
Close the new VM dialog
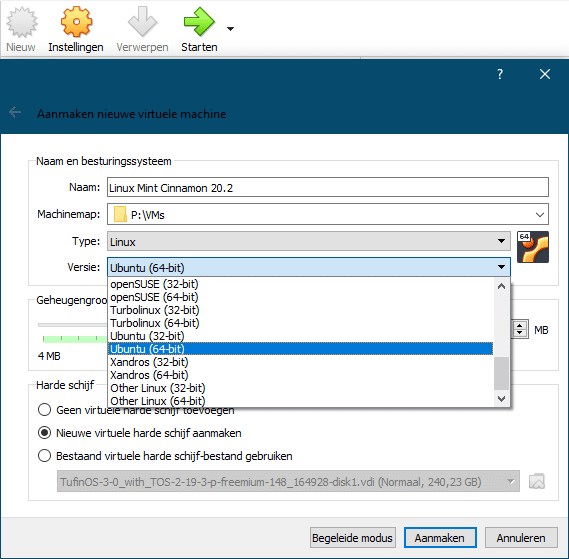pyautogui.click(x=545, y=74)
